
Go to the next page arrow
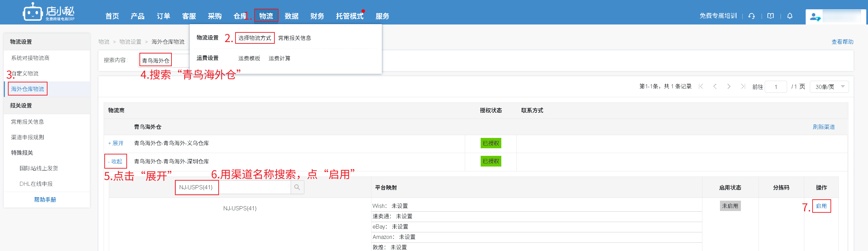tap(729, 87)
